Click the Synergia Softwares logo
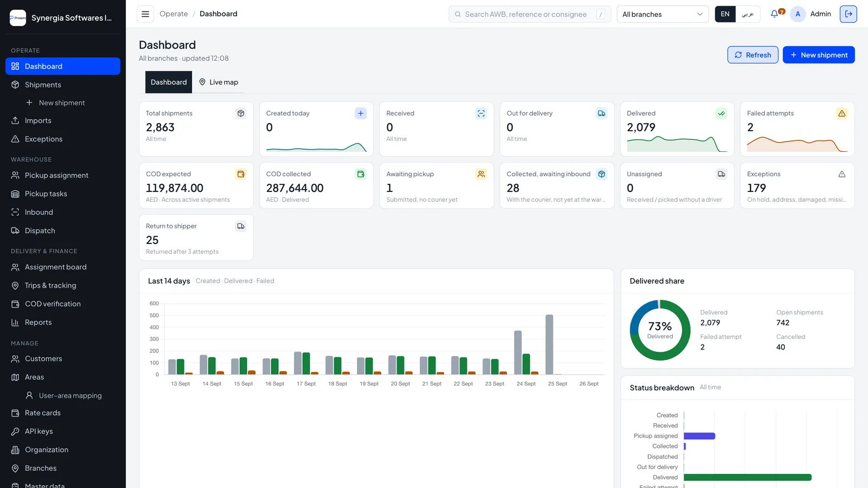868x488 pixels. [18, 18]
